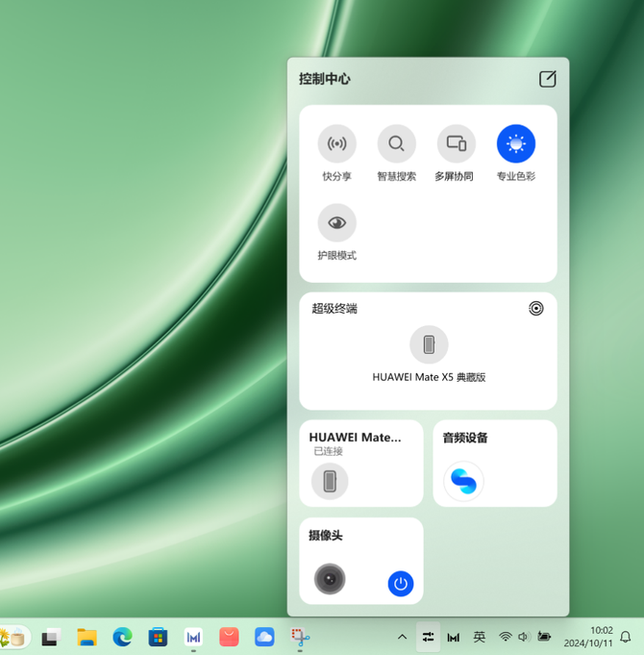This screenshot has width=644, height=655.
Task: Switch input language via 英 indicator
Action: (479, 637)
